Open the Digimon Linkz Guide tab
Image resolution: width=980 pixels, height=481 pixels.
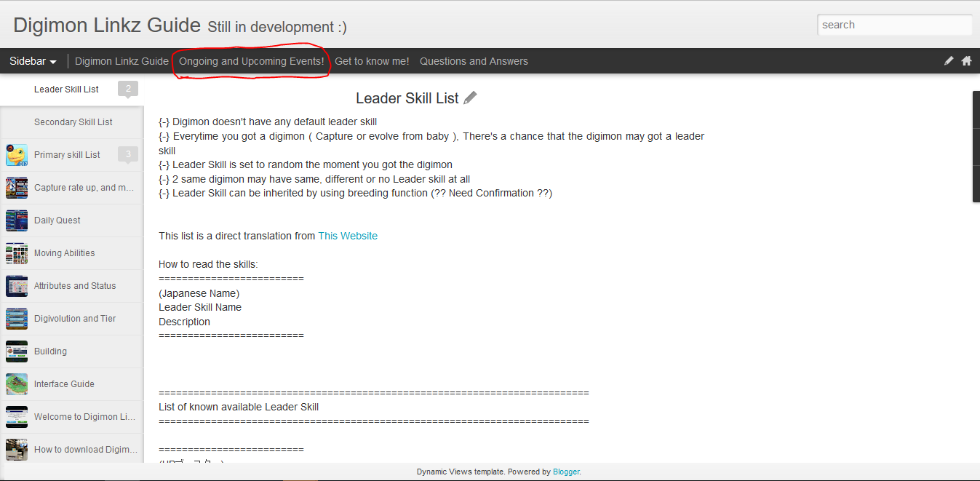[x=121, y=61]
